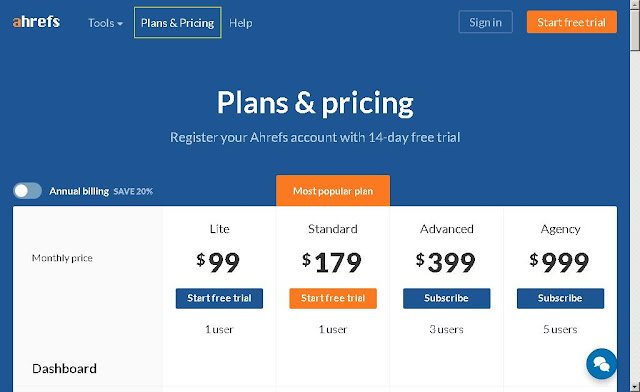Click the Sign in button
640x392 pixels.
point(485,22)
